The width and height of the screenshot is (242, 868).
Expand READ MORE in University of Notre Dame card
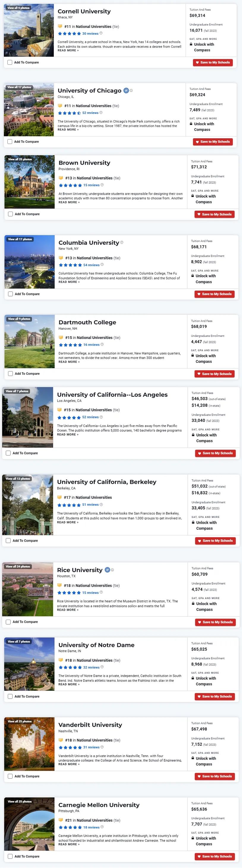tap(69, 684)
